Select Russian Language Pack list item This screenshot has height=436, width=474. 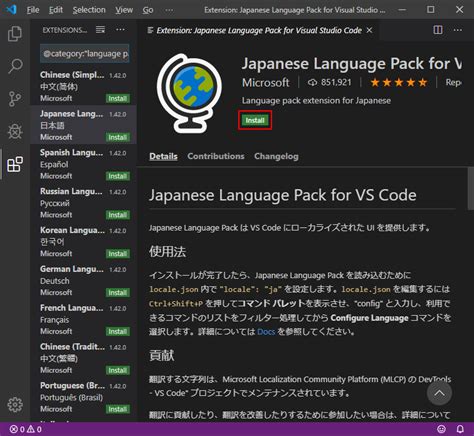(x=83, y=203)
